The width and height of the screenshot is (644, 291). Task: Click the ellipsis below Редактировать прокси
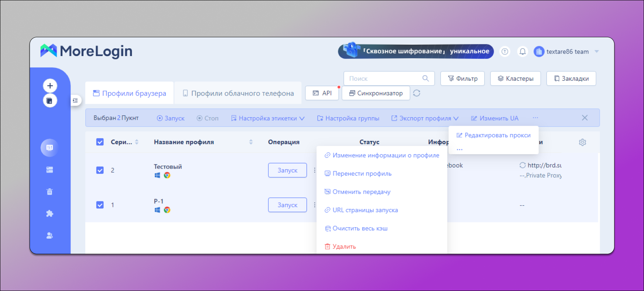tap(459, 149)
